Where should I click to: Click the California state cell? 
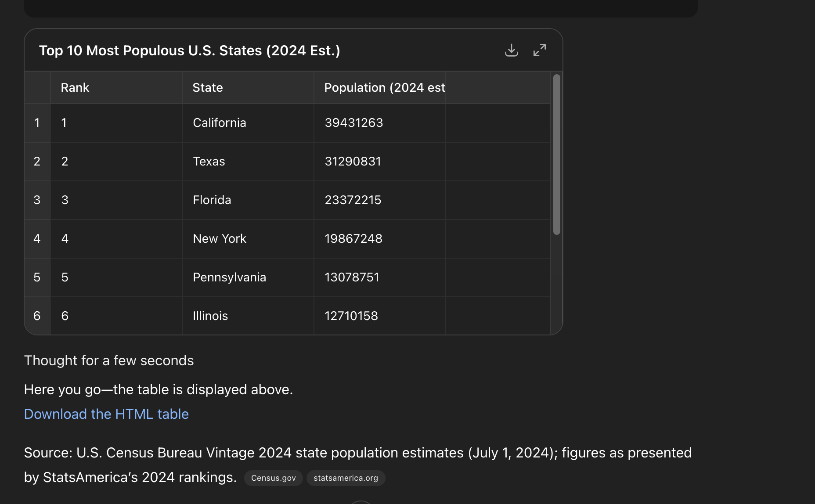click(220, 123)
